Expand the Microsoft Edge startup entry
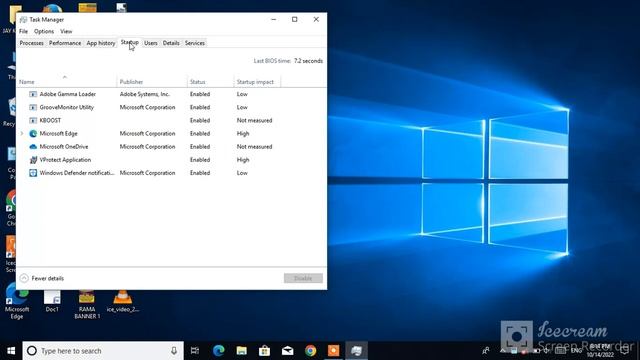The height and width of the screenshot is (360, 640). pyautogui.click(x=22, y=133)
